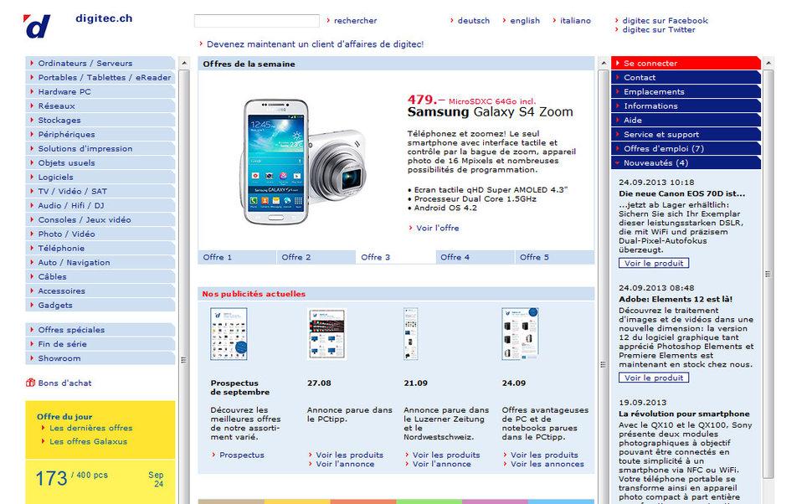The image size is (812, 504).
Task: Open Consoles / Jeux vidéo category
Action: point(100,219)
